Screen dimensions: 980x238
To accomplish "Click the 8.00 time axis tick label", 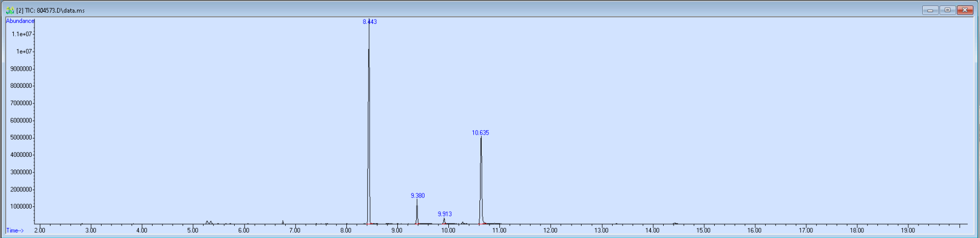I will tap(346, 230).
